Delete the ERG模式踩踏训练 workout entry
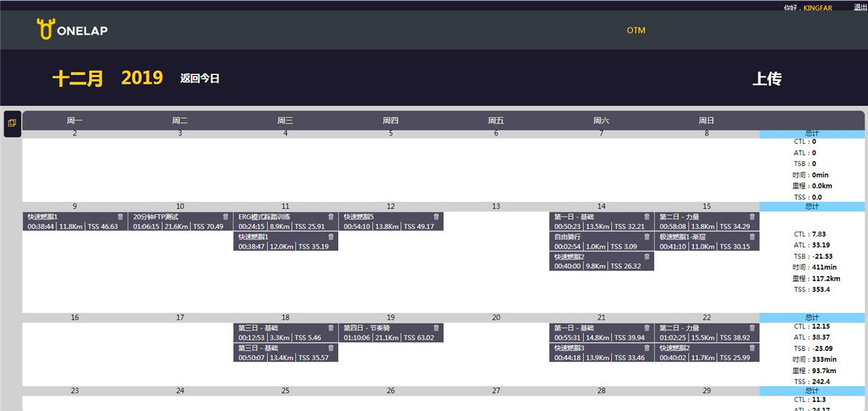The image size is (868, 411). [x=331, y=217]
